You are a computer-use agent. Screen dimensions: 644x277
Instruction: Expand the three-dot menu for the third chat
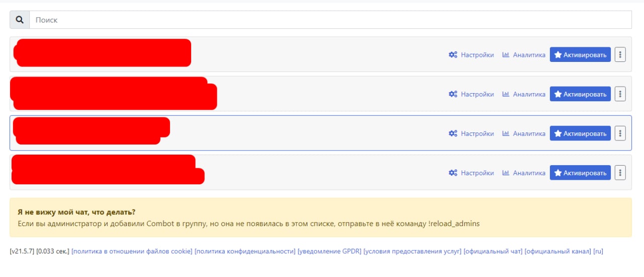click(x=620, y=133)
